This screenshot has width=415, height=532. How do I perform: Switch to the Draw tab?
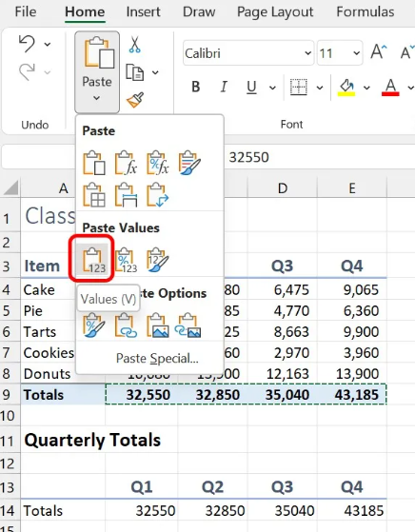pos(199,11)
